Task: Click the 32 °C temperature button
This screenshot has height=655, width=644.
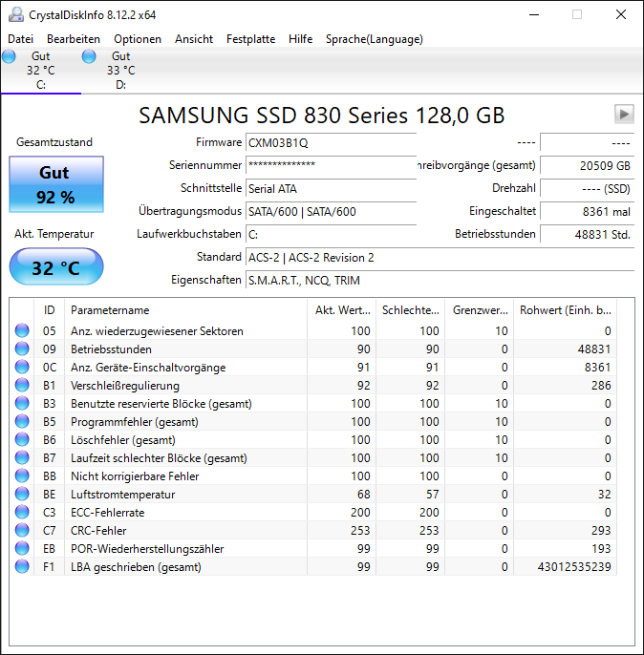Action: pos(56,267)
